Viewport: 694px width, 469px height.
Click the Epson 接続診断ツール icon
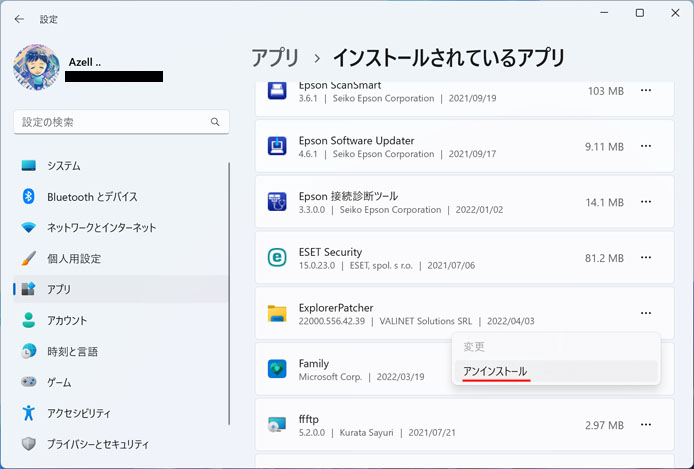pos(277,202)
